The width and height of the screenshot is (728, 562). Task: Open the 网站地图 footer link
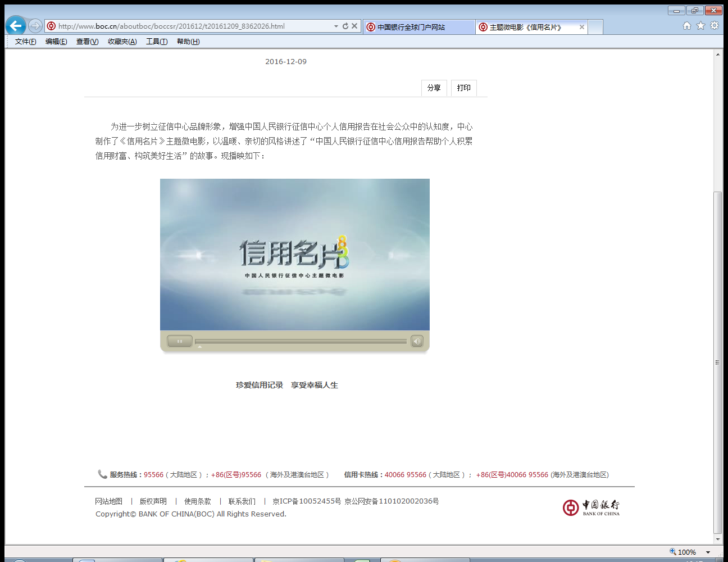(x=108, y=501)
